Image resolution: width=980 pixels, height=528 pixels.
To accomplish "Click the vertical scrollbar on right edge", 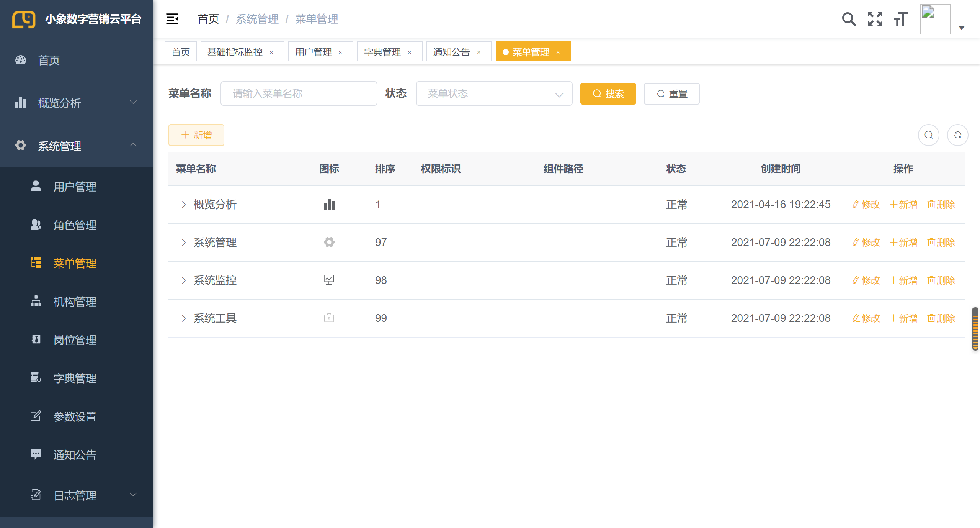I will pos(975,328).
